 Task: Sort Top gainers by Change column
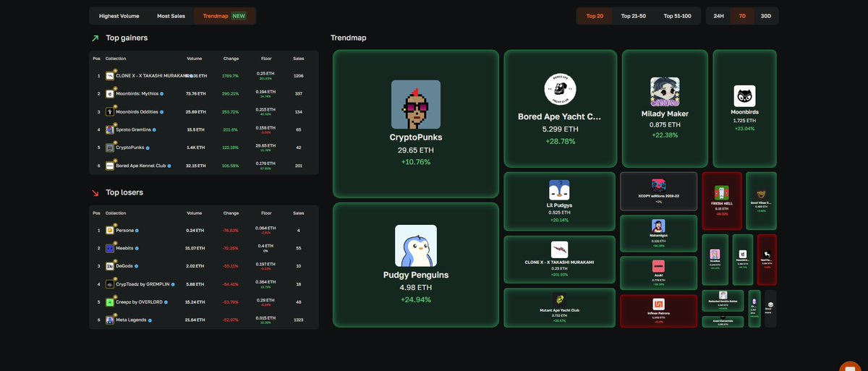point(231,58)
